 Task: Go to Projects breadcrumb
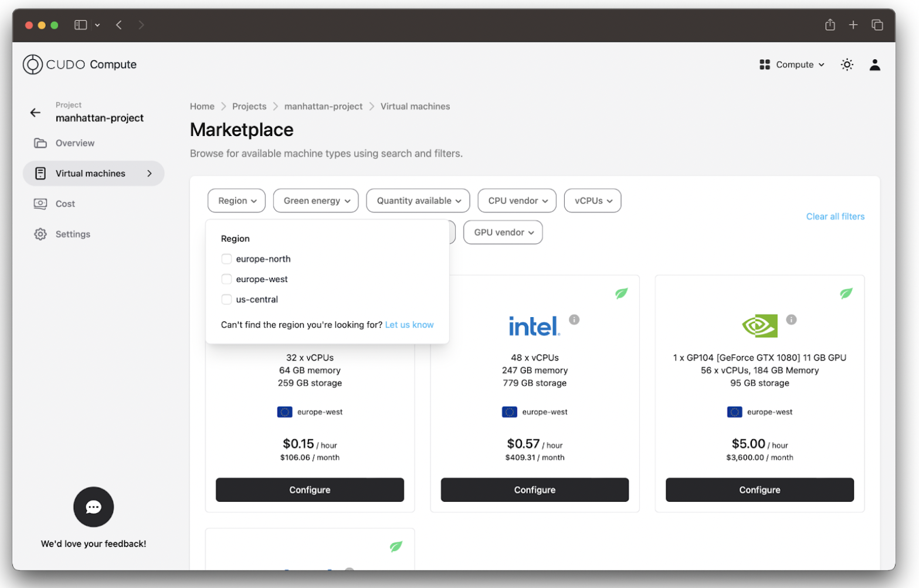249,106
